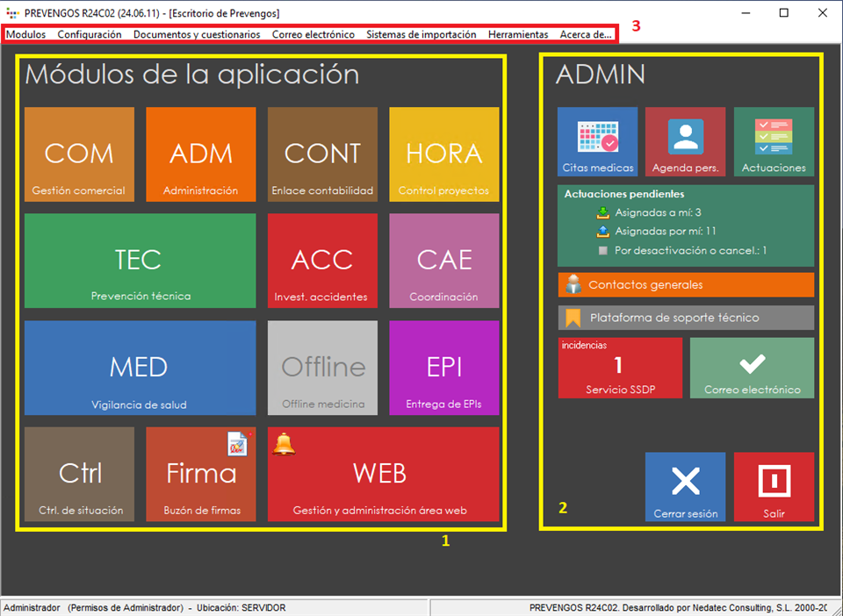Viewport: 843px width, 616px height.
Task: Open the Documentos y cuestionarios menu
Action: point(197,34)
